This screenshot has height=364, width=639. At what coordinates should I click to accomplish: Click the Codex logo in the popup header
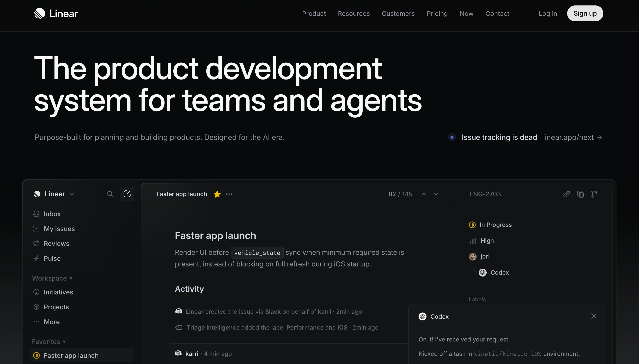point(423,316)
